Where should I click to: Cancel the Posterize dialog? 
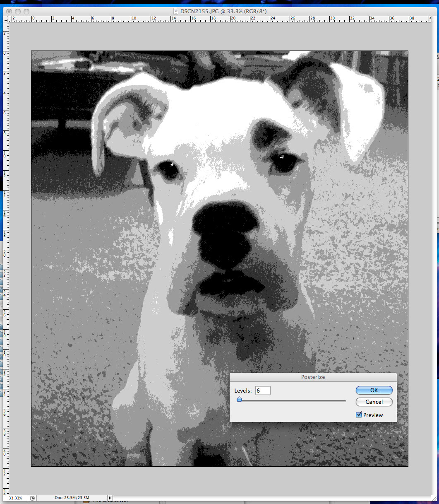click(374, 402)
